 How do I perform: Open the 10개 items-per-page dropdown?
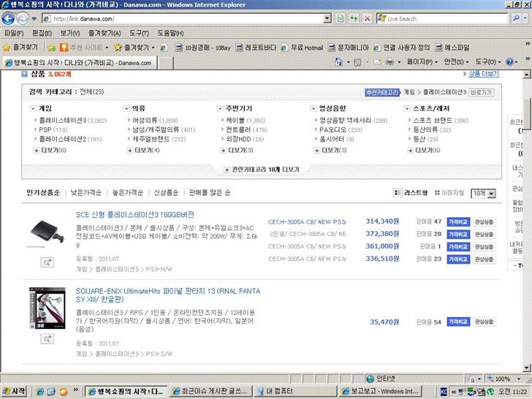(484, 194)
